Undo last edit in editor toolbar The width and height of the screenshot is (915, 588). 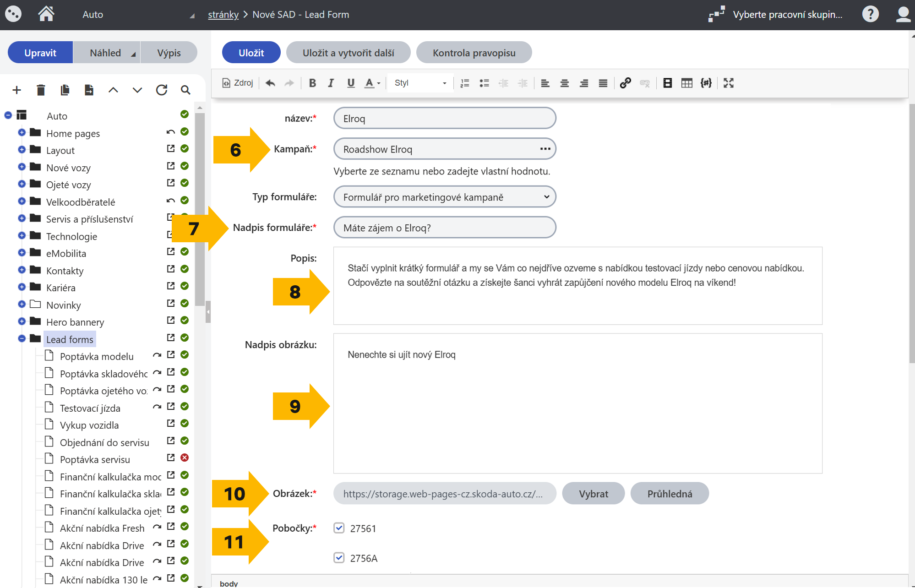coord(270,83)
